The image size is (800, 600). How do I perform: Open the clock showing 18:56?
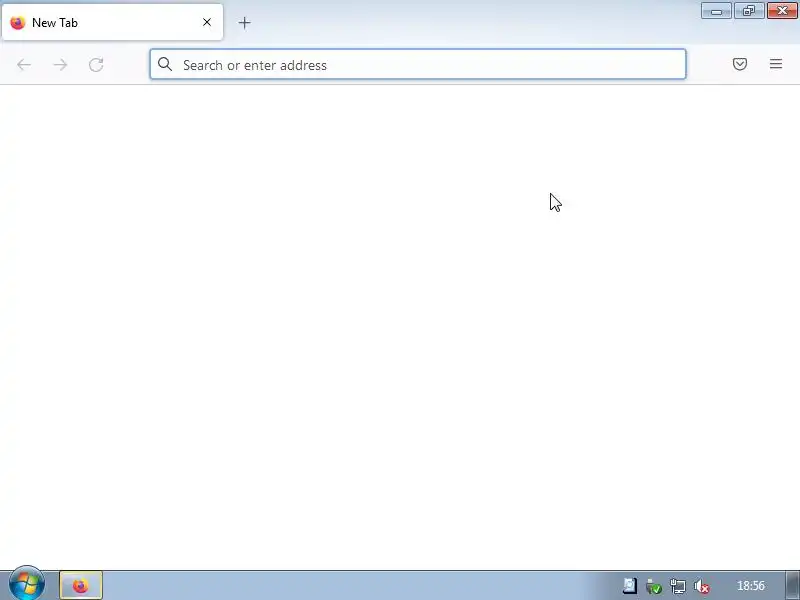[751, 586]
